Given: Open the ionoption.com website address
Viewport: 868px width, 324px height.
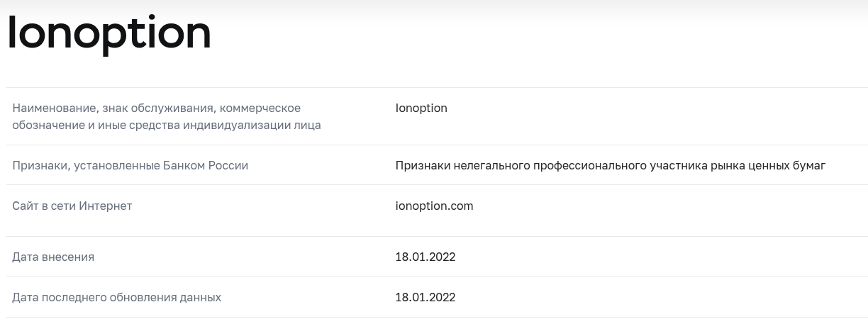Looking at the screenshot, I should click(434, 206).
